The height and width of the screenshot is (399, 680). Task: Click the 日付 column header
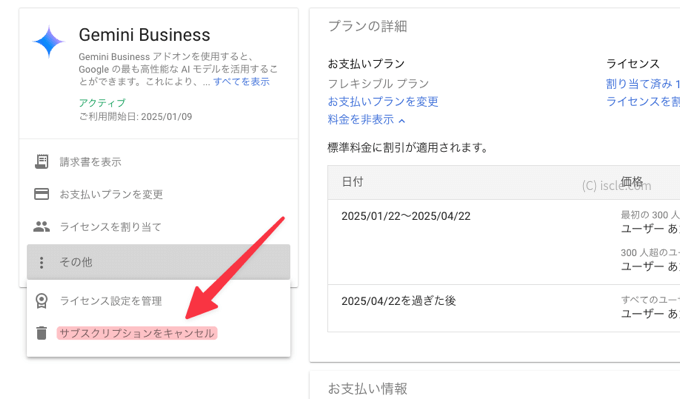point(352,182)
